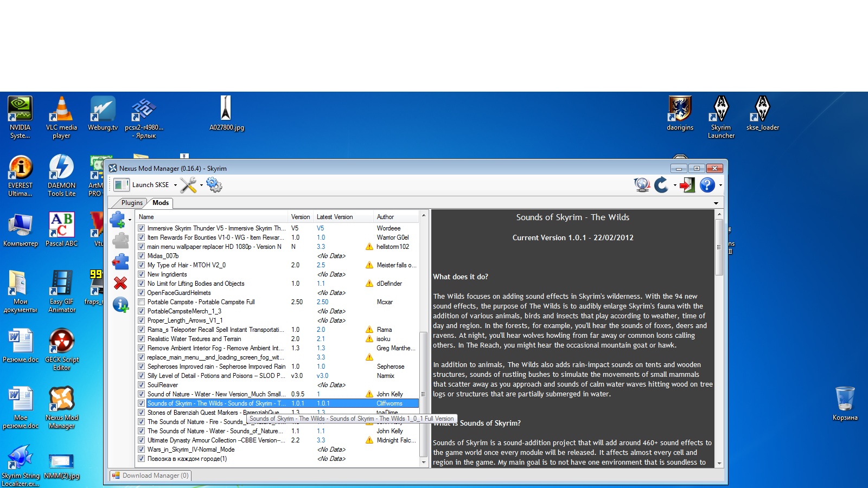This screenshot has width=868, height=488.
Task: Open the wrench and screwdriver tools icon
Action: pos(188,185)
